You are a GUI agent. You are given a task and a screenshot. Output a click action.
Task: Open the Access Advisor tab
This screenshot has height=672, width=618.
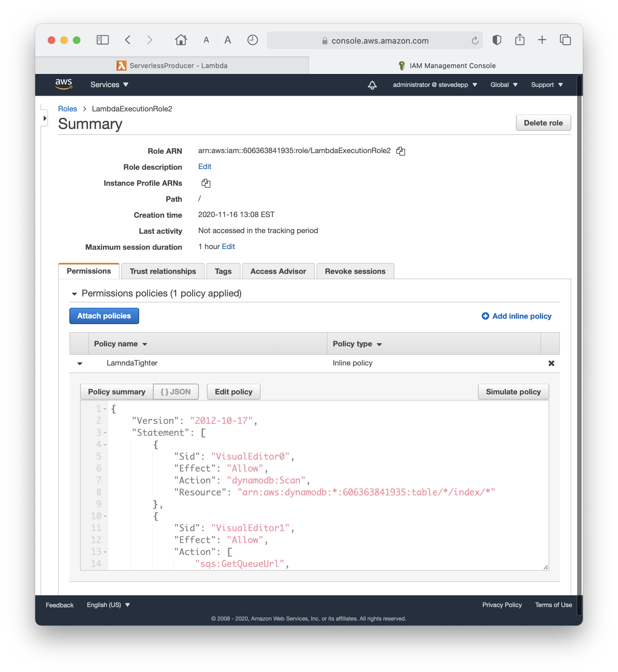point(278,271)
